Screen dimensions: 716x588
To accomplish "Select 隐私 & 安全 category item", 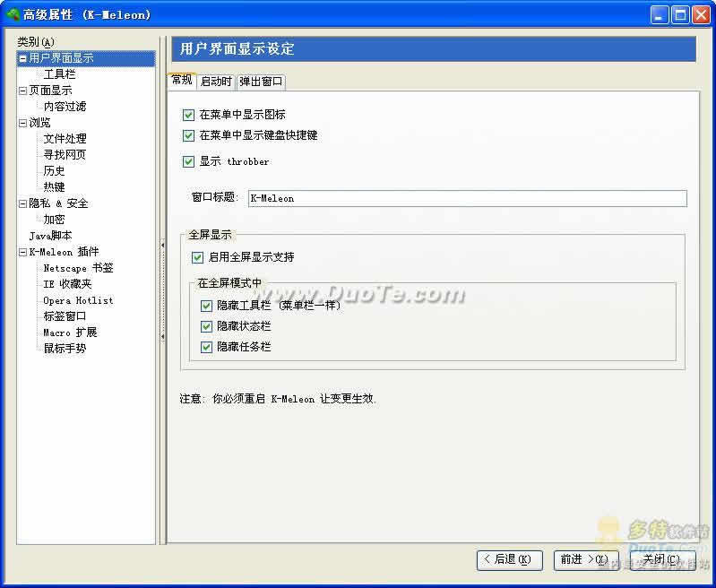I will coord(58,203).
